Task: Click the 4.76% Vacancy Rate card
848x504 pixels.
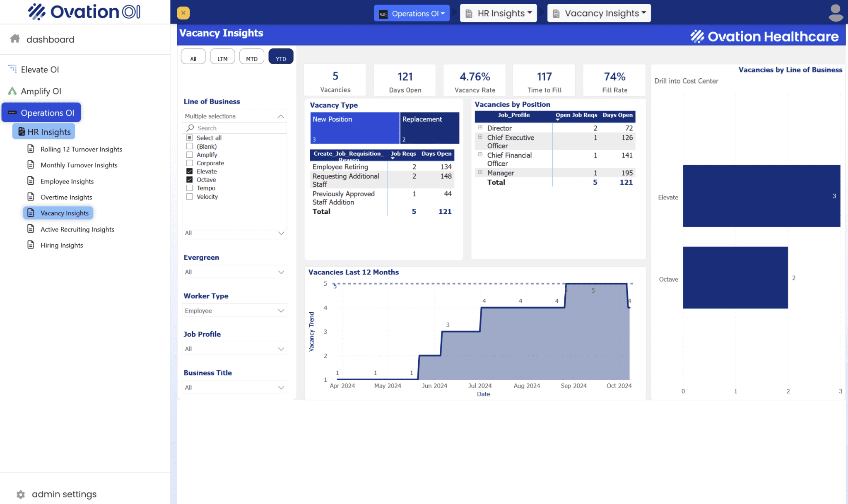Action: [x=475, y=80]
